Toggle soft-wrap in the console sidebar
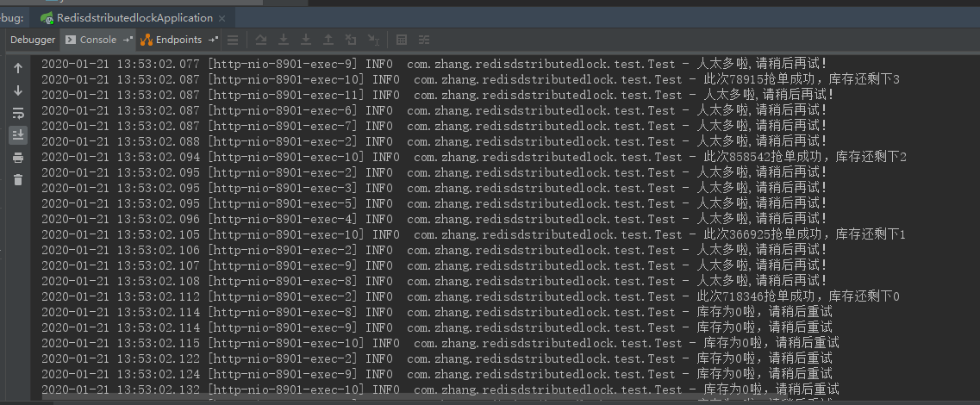Image resolution: width=980 pixels, height=405 pixels. (x=18, y=113)
